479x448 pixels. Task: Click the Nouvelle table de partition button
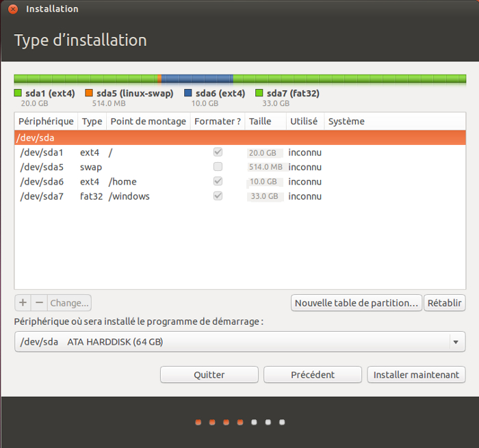point(356,303)
